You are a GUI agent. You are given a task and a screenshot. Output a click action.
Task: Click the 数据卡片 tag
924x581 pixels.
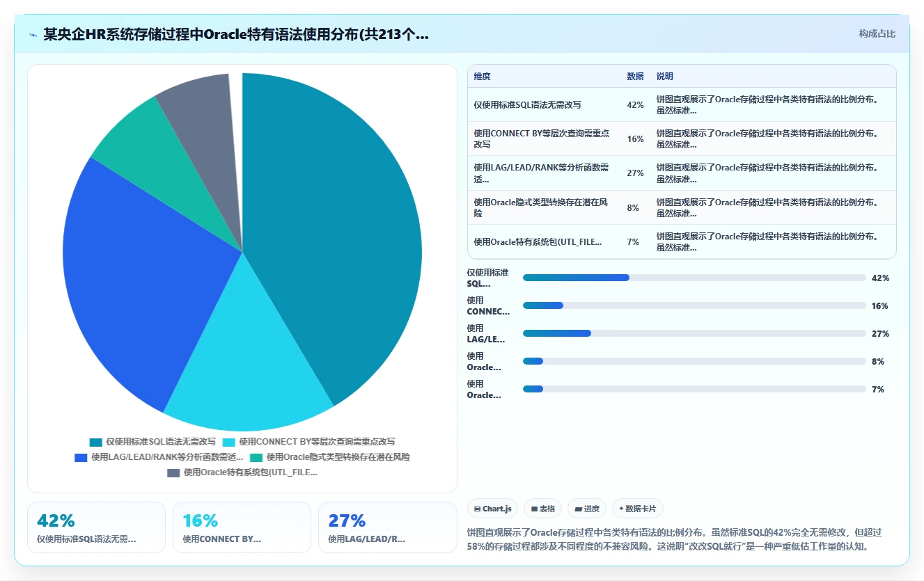(x=638, y=509)
